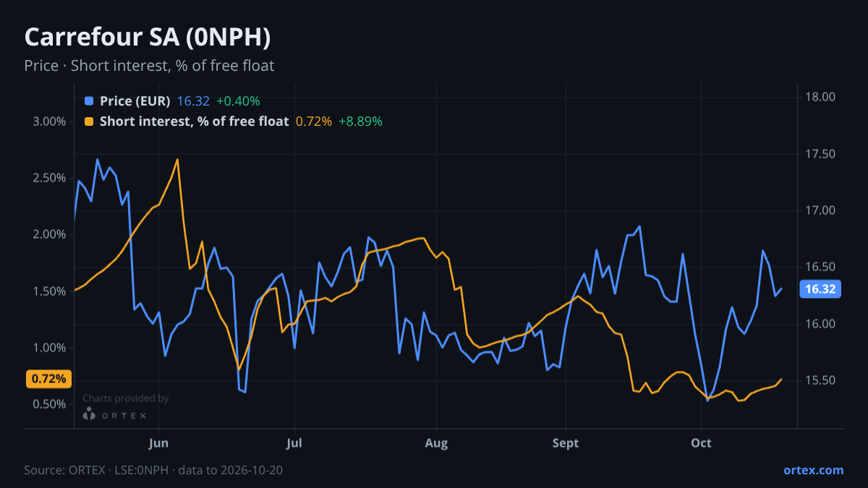Click the Carrefour SA (0NPH) title
Screen dimensions: 868x488
click(x=148, y=37)
